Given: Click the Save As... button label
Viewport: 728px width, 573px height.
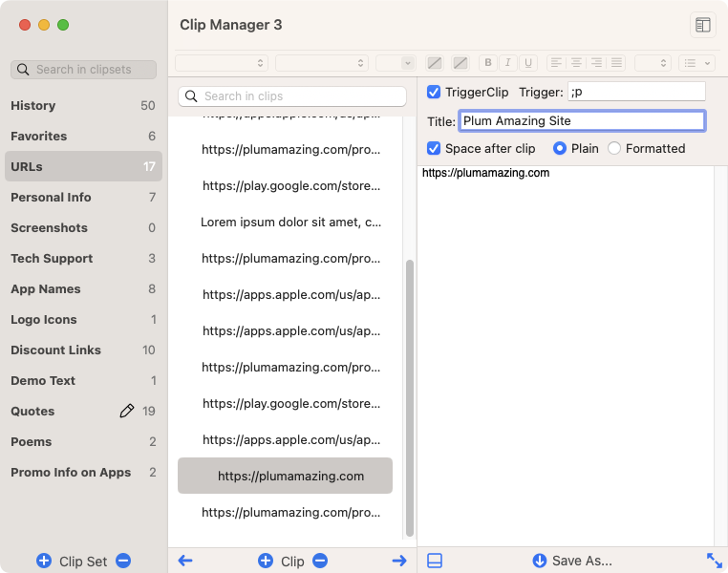Looking at the screenshot, I should click(x=582, y=561).
